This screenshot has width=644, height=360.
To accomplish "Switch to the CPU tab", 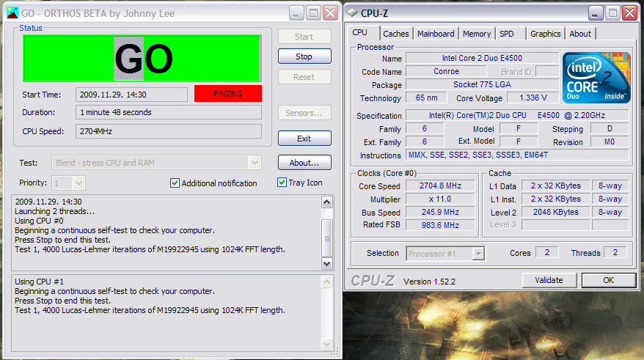I will coord(360,32).
